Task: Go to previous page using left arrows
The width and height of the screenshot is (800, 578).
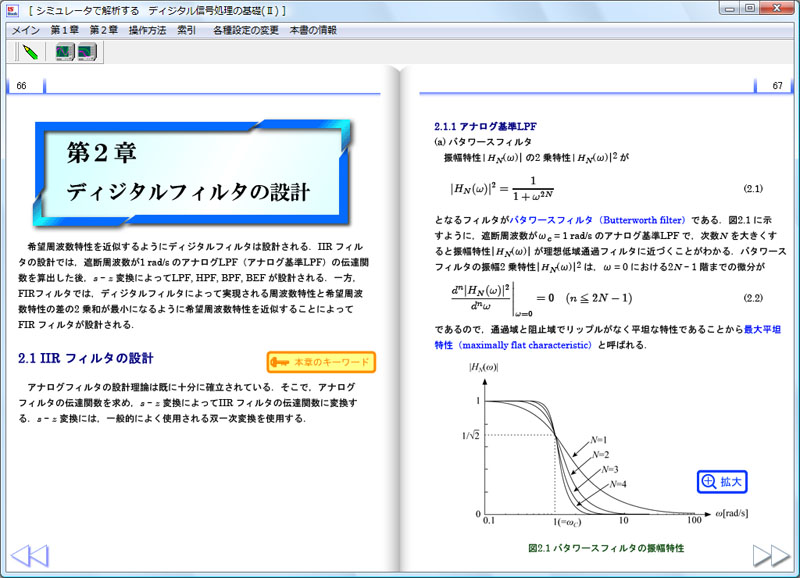Action: 30,556
